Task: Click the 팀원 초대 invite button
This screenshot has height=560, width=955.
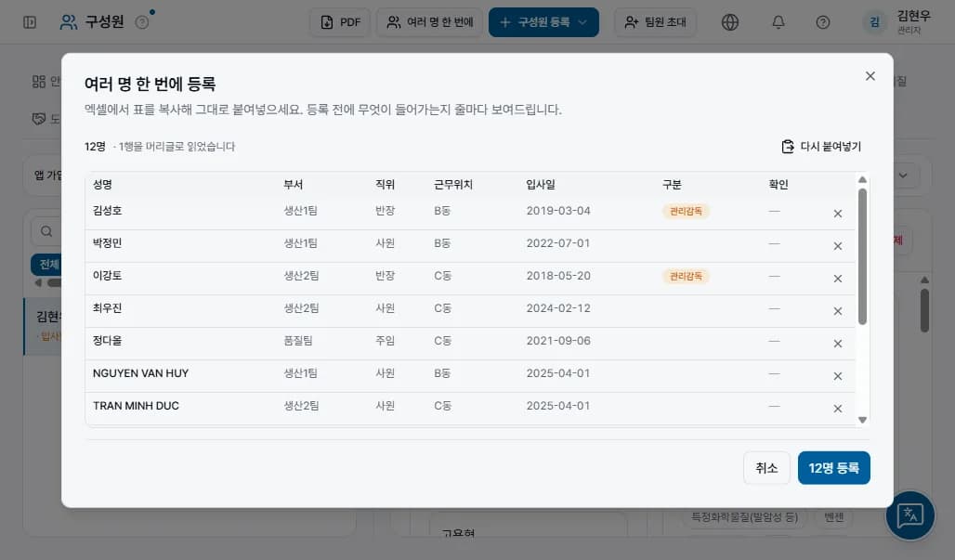Action: coord(655,22)
